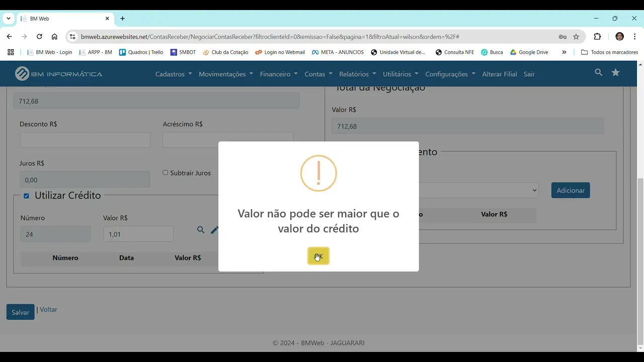The image size is (644, 362).
Task: Click the password key icon in address bar
Action: (562, 37)
